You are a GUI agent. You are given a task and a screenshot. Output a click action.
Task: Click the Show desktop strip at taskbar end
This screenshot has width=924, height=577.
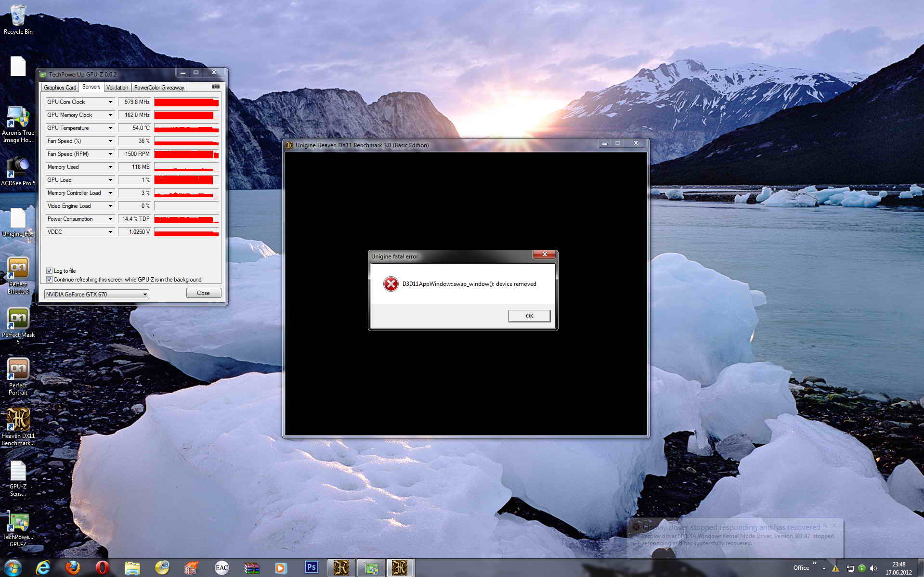tap(920, 568)
